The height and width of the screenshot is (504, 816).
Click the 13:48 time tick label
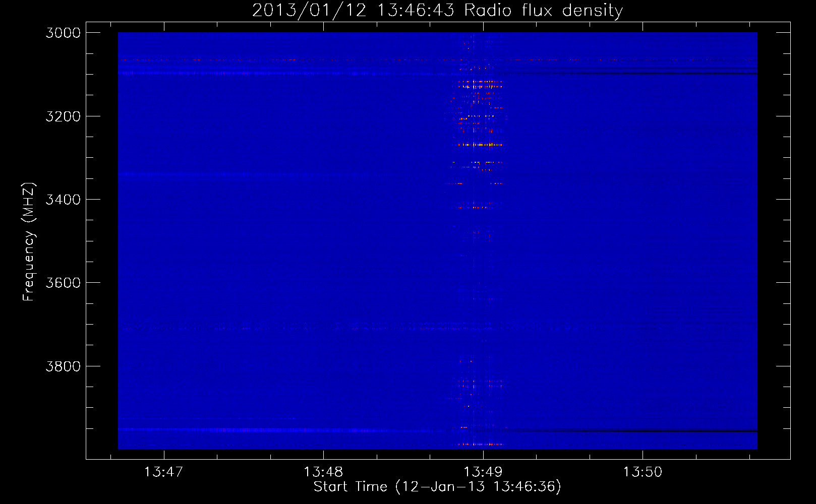323,472
